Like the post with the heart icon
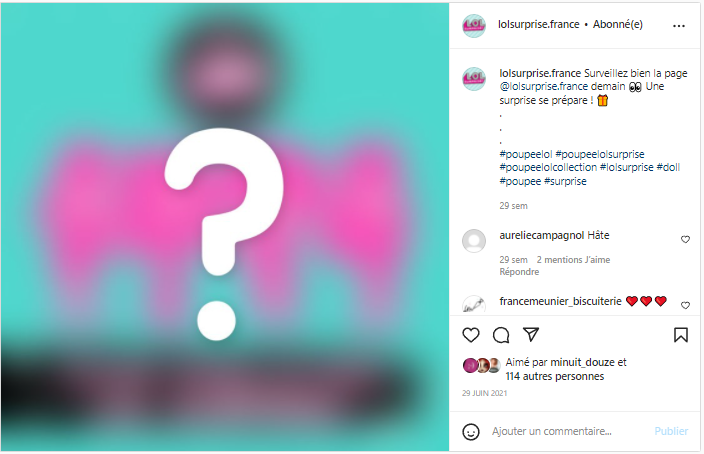This screenshot has width=704, height=454. pyautogui.click(x=471, y=335)
